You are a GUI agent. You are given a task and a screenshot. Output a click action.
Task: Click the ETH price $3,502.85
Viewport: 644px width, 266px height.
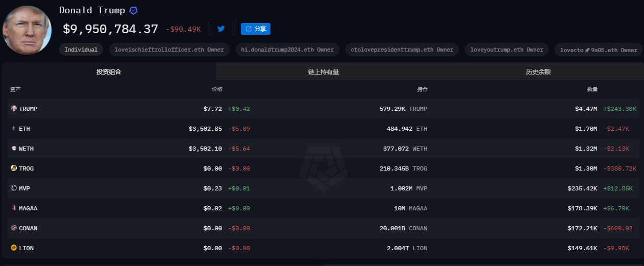pos(205,129)
